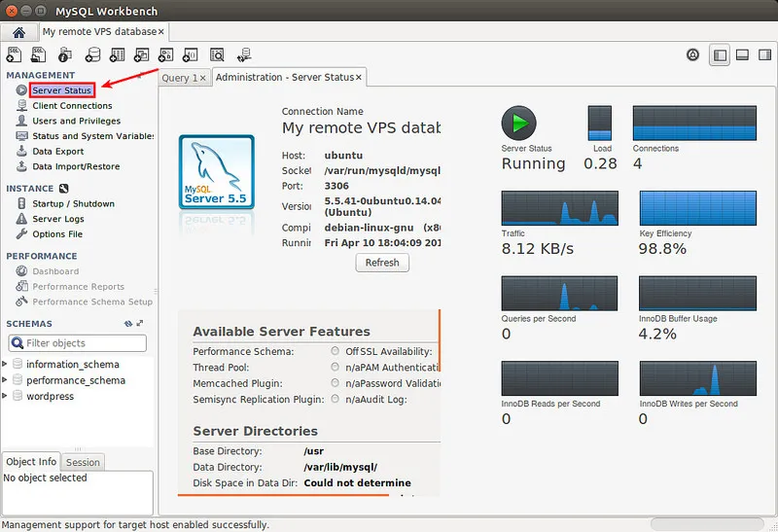Viewport: 778px width, 532px height.
Task: Switch to the Session tab
Action: pyautogui.click(x=83, y=463)
